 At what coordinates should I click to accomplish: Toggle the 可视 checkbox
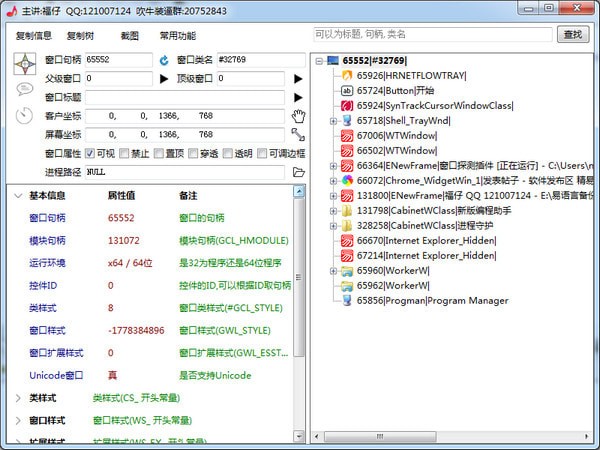pyautogui.click(x=90, y=153)
